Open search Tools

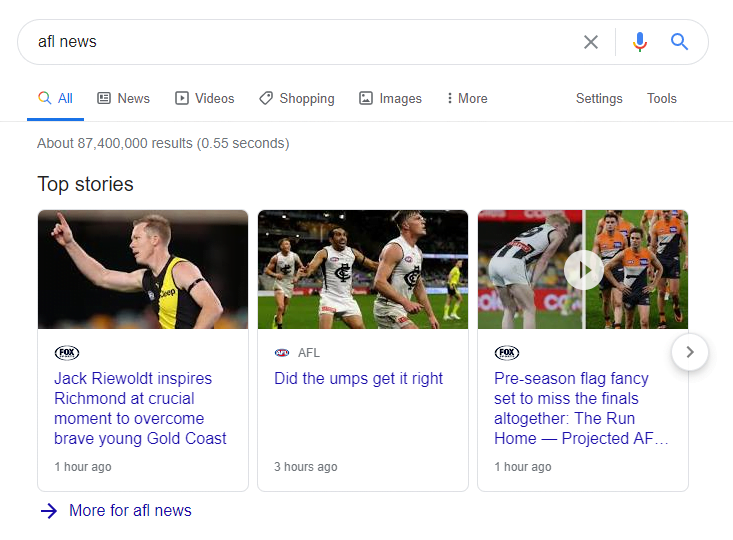[x=661, y=98]
